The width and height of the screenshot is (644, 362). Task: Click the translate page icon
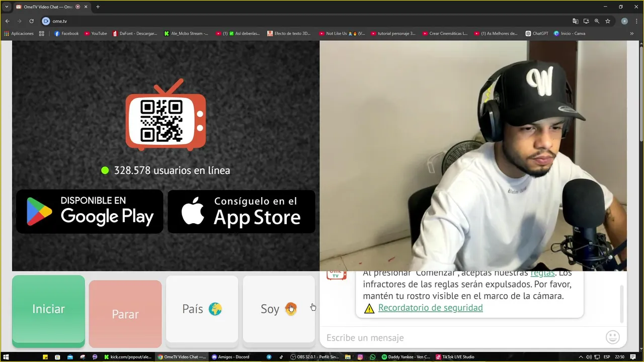click(x=575, y=21)
